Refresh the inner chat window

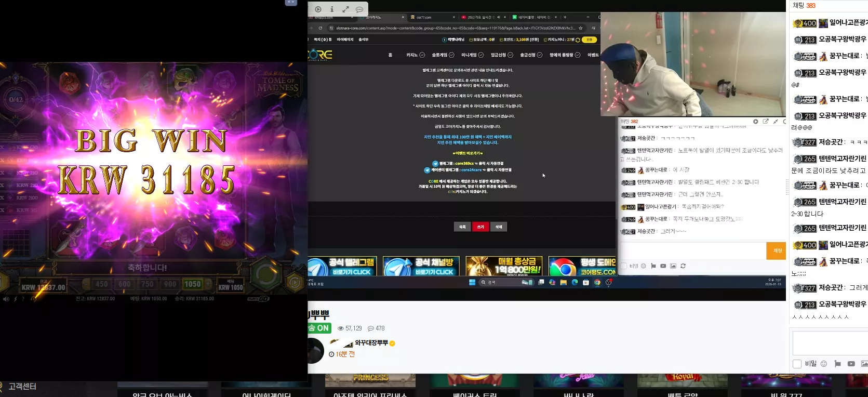[x=683, y=266]
